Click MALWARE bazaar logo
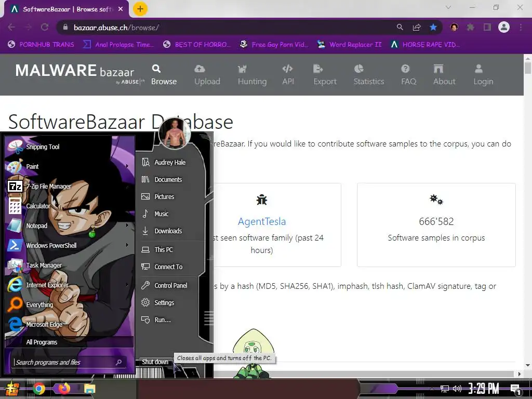The height and width of the screenshot is (399, 532). click(79, 74)
